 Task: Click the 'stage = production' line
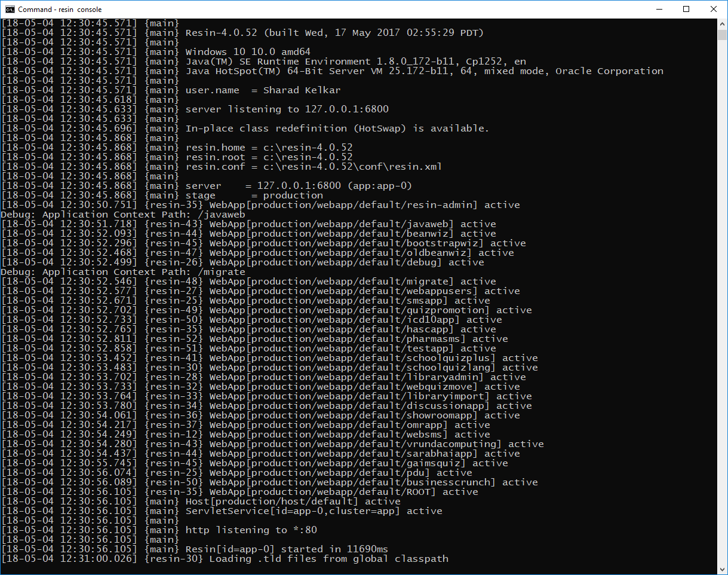click(x=254, y=195)
